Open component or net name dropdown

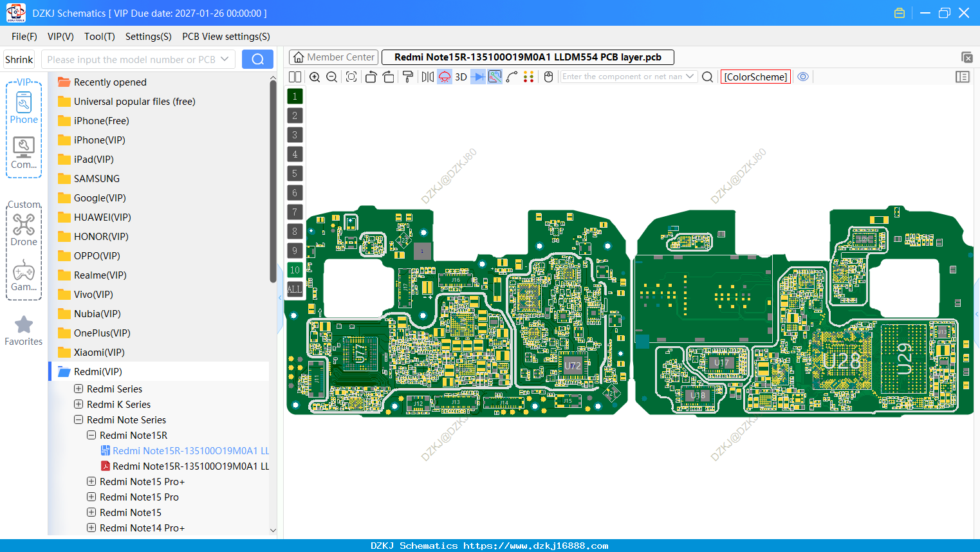[690, 77]
